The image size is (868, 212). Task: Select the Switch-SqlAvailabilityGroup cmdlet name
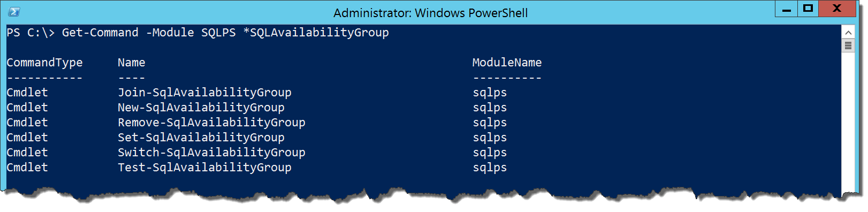[211, 153]
